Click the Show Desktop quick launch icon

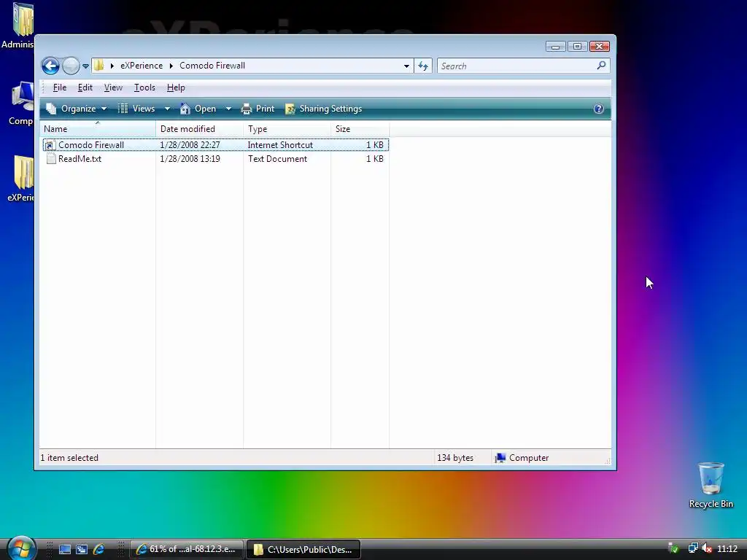(x=65, y=549)
